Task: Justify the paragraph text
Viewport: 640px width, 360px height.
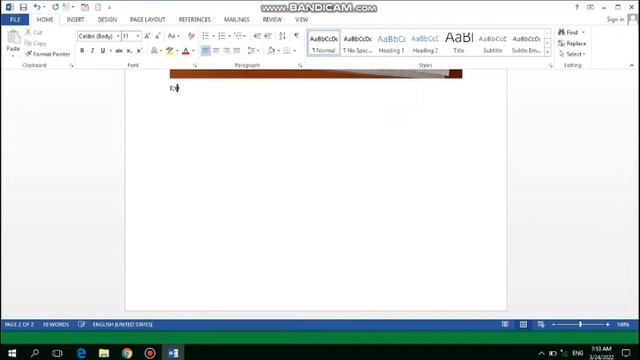Action: click(x=237, y=51)
